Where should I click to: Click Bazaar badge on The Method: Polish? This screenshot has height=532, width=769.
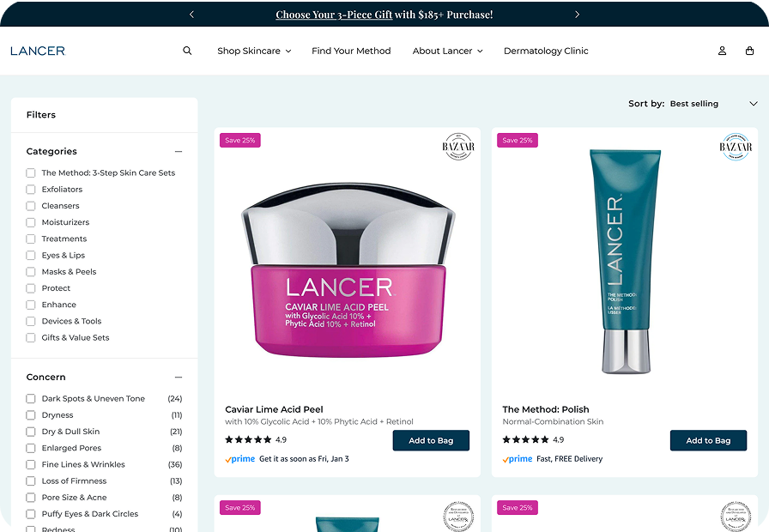click(736, 146)
